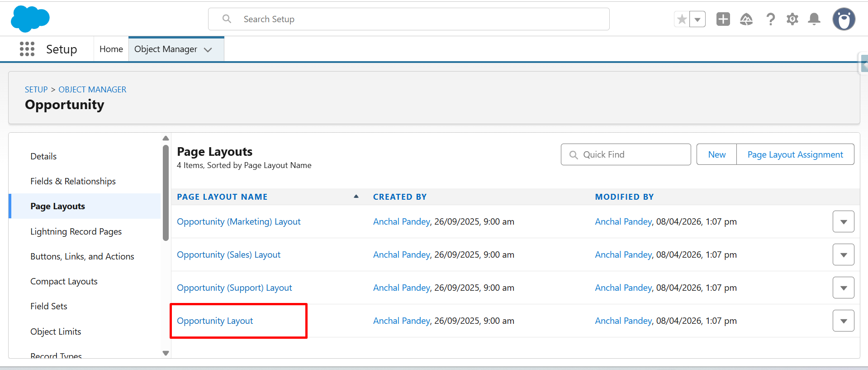Viewport: 868px width, 370px height.
Task: Open the App Launcher grid icon
Action: pyautogui.click(x=27, y=49)
